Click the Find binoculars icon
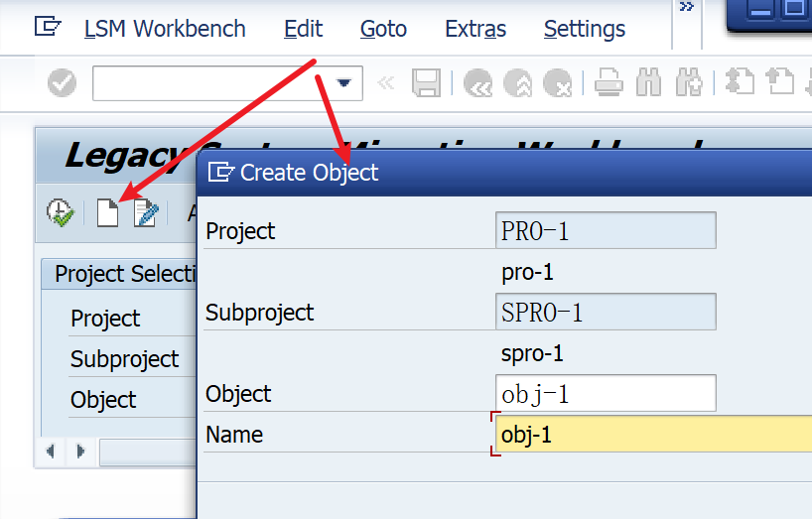This screenshot has width=812, height=519. (648, 82)
